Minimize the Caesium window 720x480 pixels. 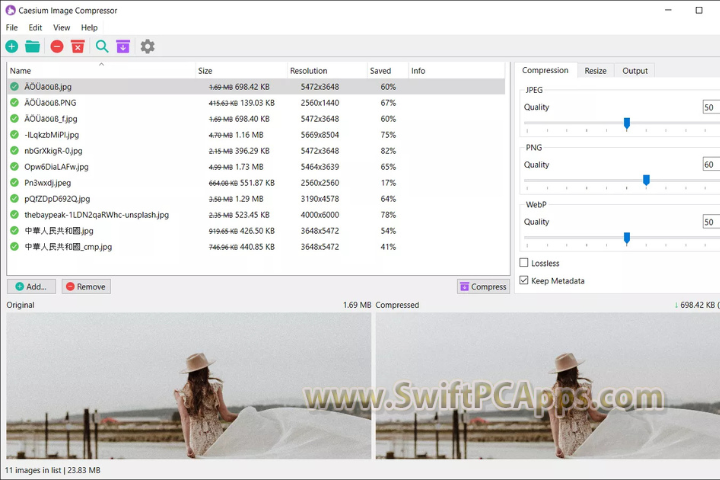pos(668,10)
